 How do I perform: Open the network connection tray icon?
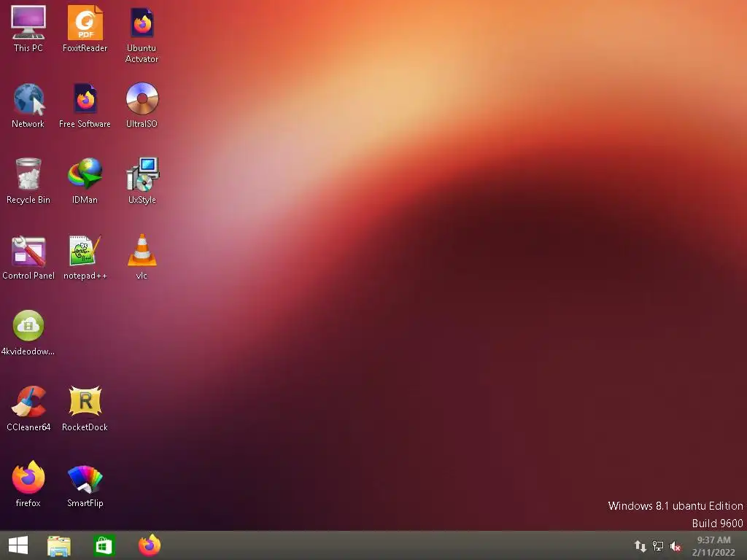658,546
